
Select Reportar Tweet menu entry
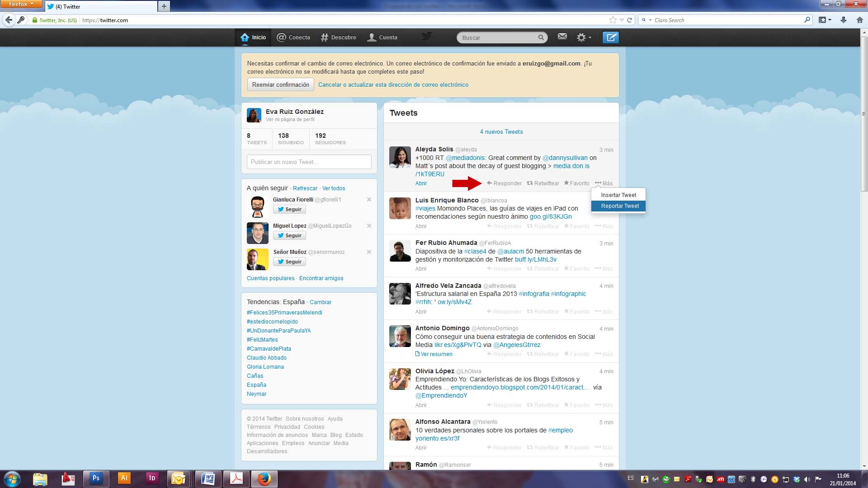tap(619, 206)
